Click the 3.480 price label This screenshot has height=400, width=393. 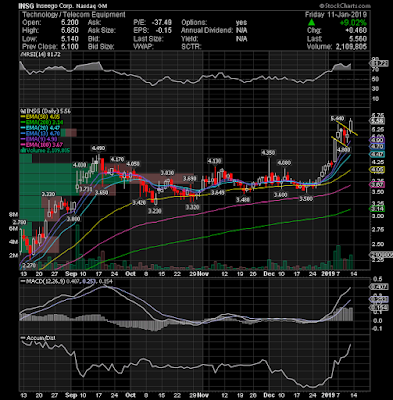243,200
